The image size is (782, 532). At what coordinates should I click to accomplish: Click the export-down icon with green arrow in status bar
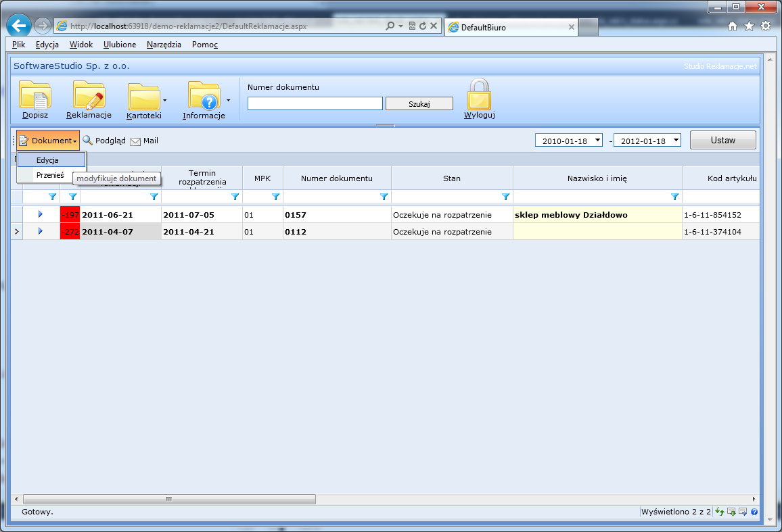(732, 512)
